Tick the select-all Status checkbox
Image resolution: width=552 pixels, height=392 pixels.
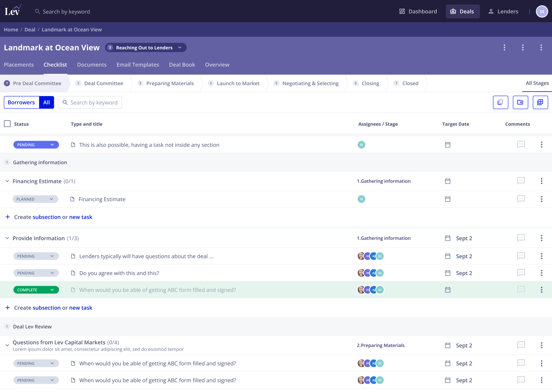click(x=7, y=124)
